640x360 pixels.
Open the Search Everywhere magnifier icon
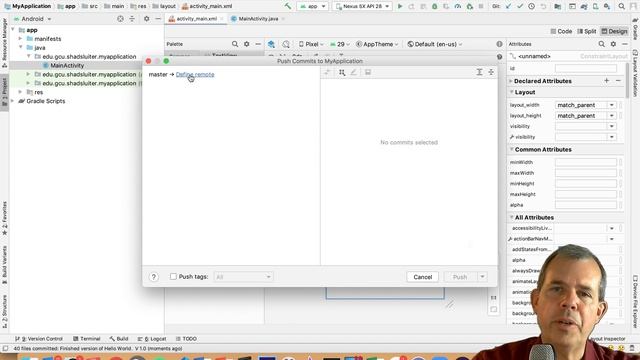coord(621,6)
